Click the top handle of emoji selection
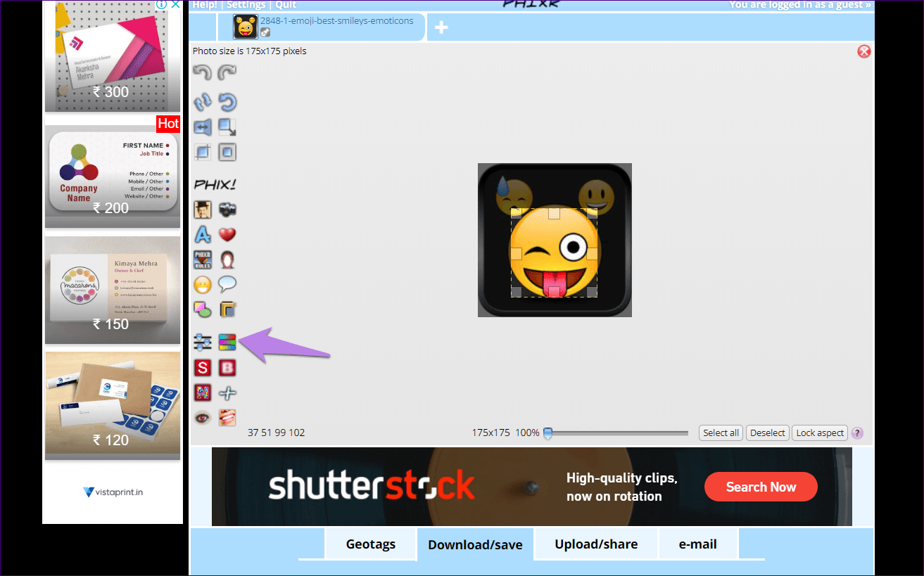Screen dimensions: 924x576 [555, 212]
